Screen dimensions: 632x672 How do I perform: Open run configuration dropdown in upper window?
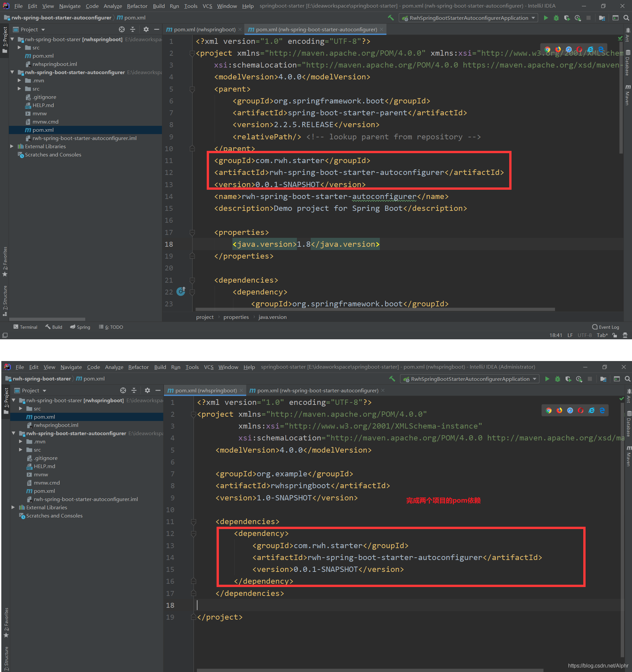point(468,18)
